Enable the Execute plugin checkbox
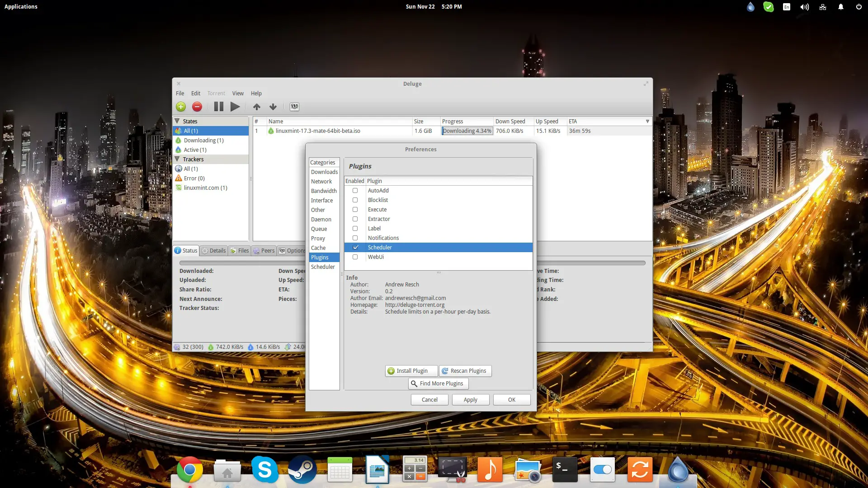This screenshot has height=488, width=868. 355,209
